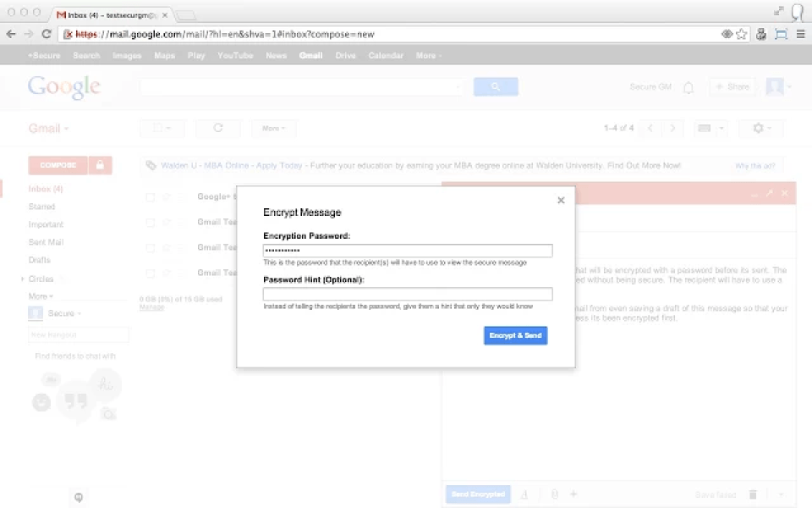812x508 pixels.
Task: Open Drive from the Google bar
Action: (345, 56)
